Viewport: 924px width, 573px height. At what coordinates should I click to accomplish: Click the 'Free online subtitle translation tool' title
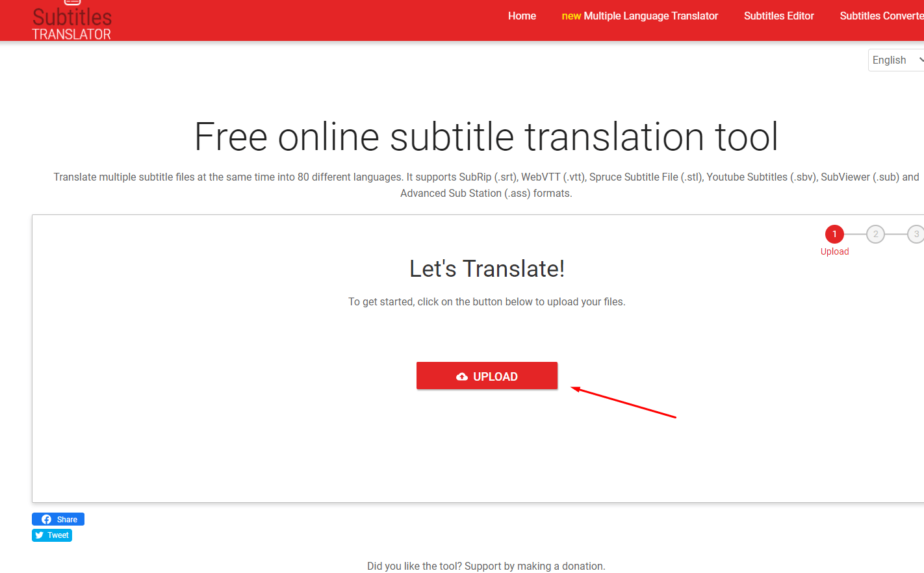point(486,136)
